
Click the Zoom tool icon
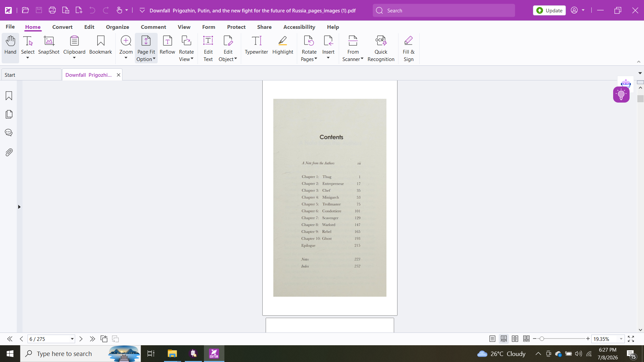pyautogui.click(x=126, y=41)
